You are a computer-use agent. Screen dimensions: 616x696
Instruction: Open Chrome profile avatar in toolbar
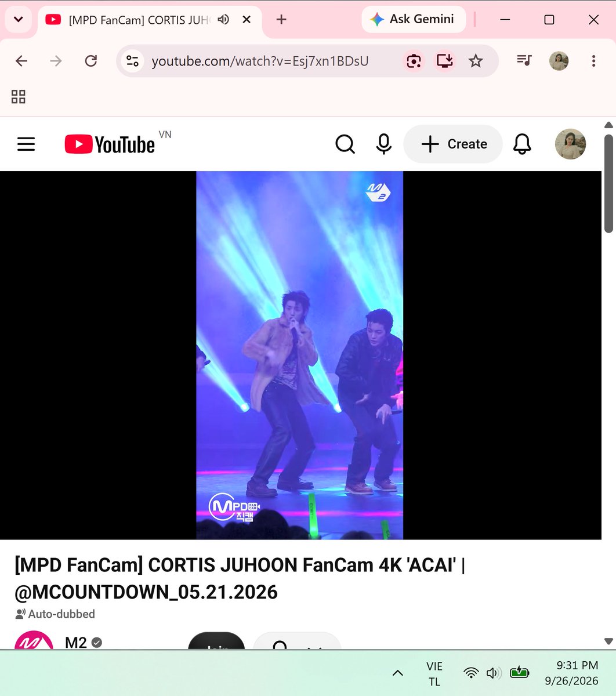[x=559, y=61]
